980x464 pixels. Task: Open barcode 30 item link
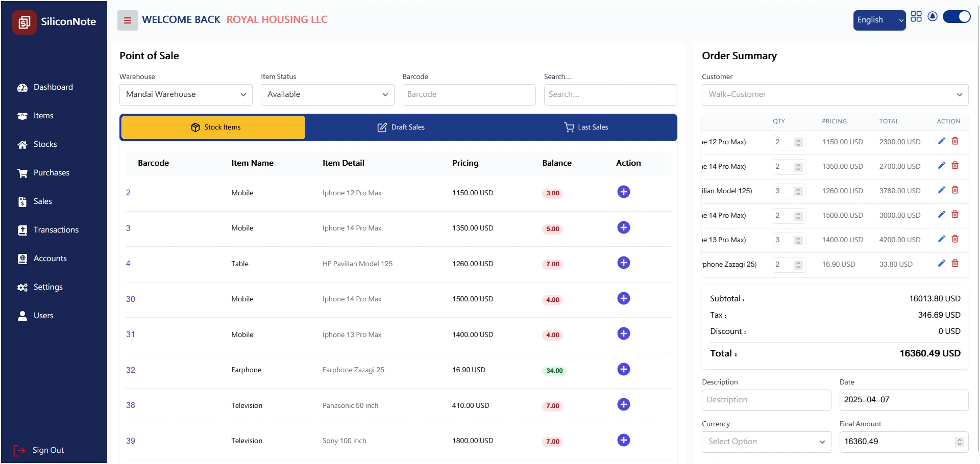(131, 299)
